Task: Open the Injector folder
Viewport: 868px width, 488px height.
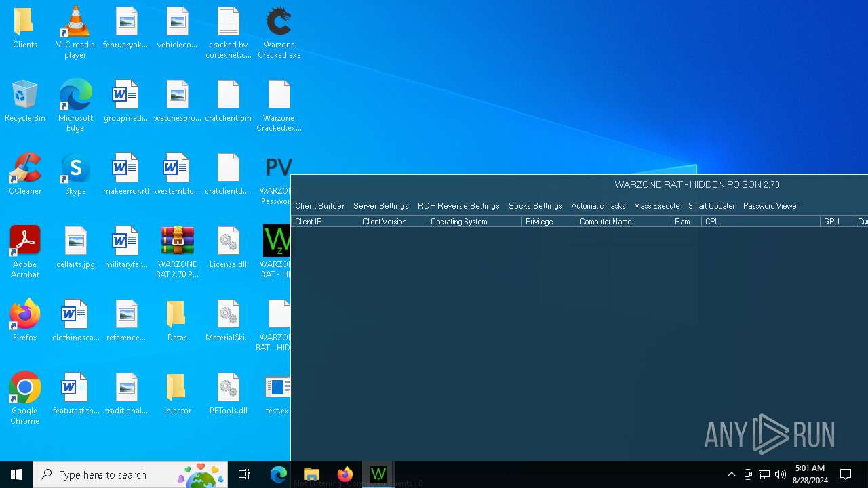Action: coord(177,394)
